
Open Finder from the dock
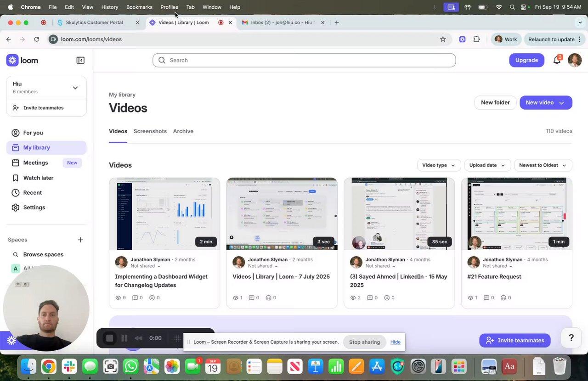(x=28, y=366)
